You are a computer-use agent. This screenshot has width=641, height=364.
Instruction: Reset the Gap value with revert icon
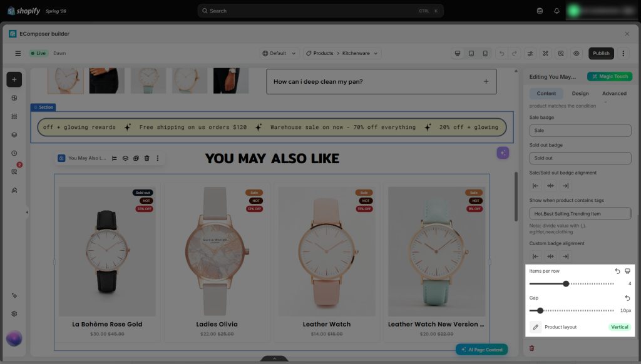[627, 298]
